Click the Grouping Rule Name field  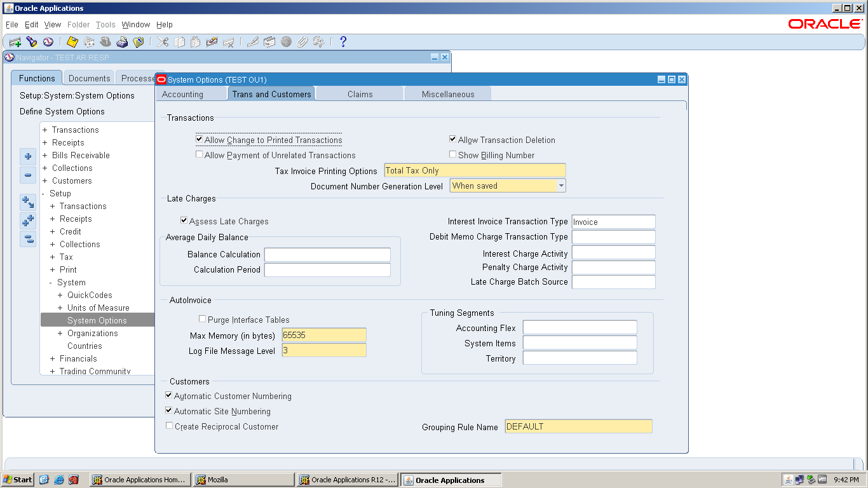pyautogui.click(x=578, y=426)
